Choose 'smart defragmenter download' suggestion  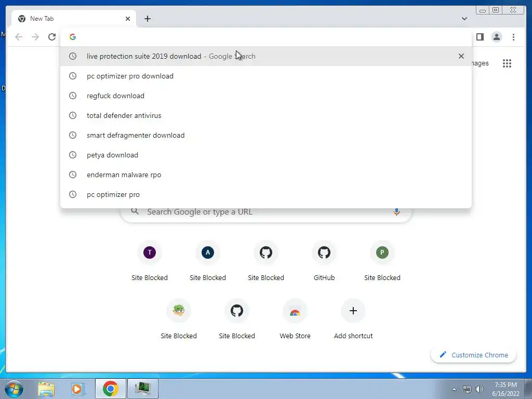coord(265,135)
